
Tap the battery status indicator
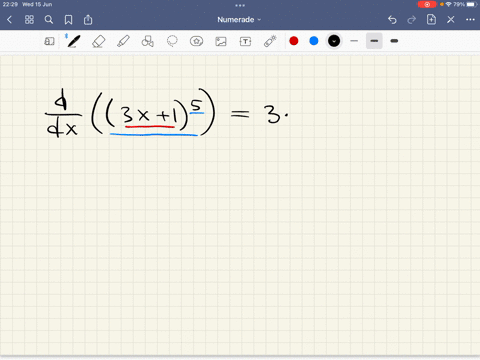point(471,4)
